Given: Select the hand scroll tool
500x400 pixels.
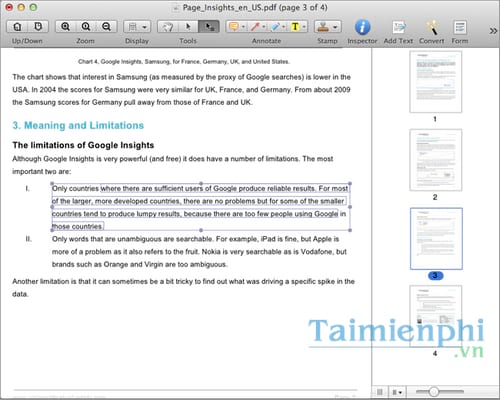Looking at the screenshot, I should pyautogui.click(x=168, y=27).
